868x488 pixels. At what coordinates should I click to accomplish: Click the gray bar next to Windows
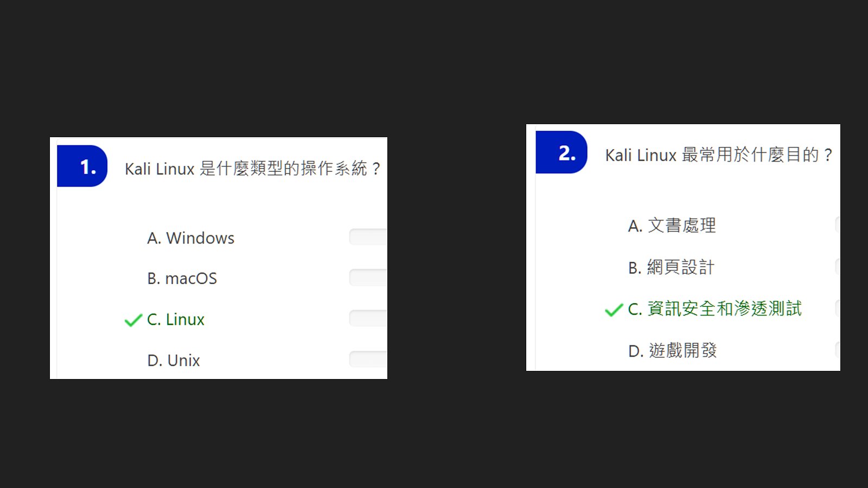368,237
